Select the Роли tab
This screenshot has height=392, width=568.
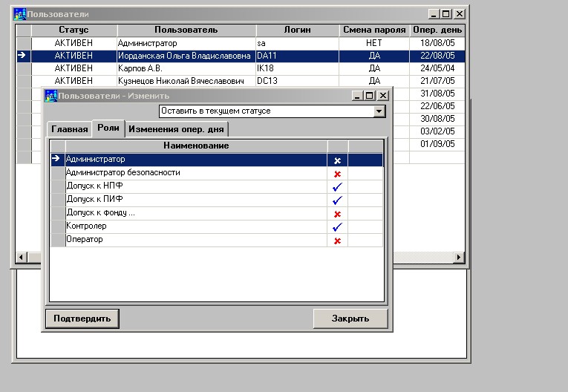coord(108,128)
